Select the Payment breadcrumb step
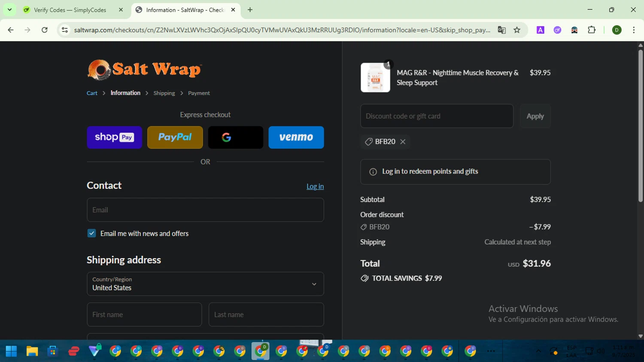Viewport: 644px width, 362px height. (199, 93)
